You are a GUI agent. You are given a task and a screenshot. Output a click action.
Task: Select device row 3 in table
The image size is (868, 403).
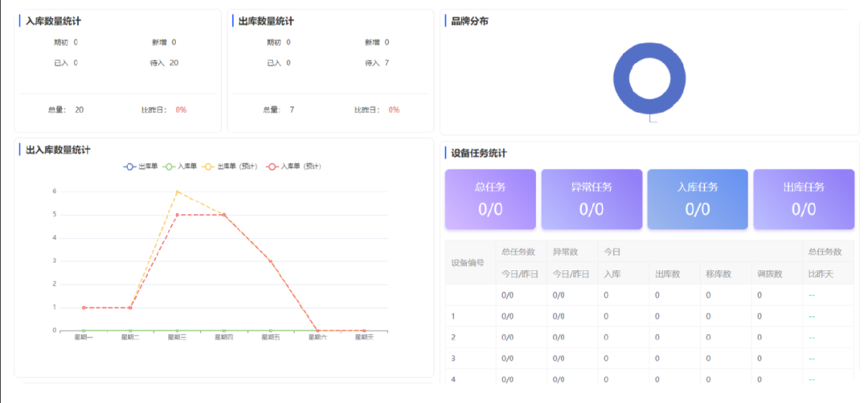(x=454, y=358)
